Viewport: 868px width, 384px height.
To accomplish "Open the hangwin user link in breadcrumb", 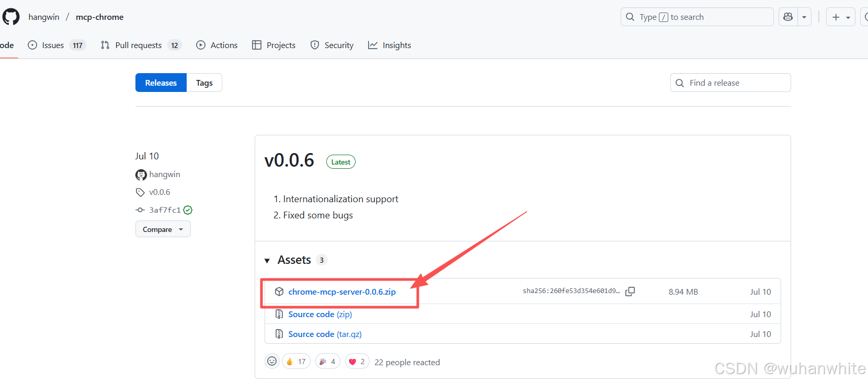I will tap(44, 17).
